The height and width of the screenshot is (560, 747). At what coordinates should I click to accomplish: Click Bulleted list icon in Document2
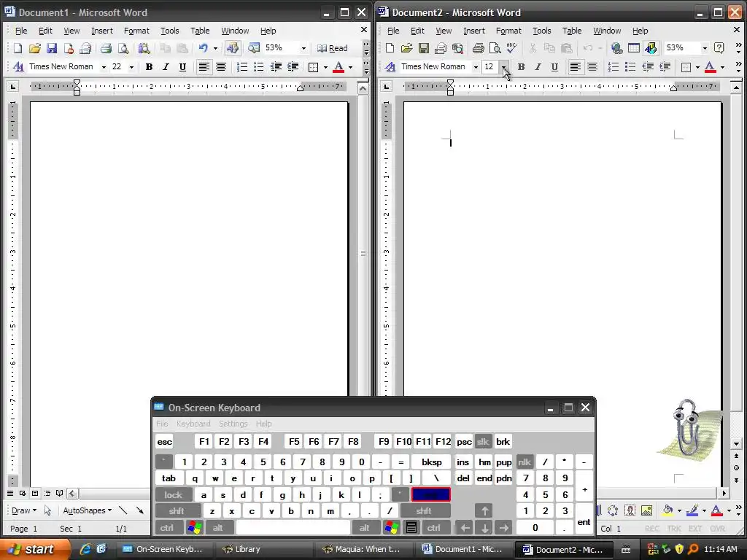[x=630, y=66]
